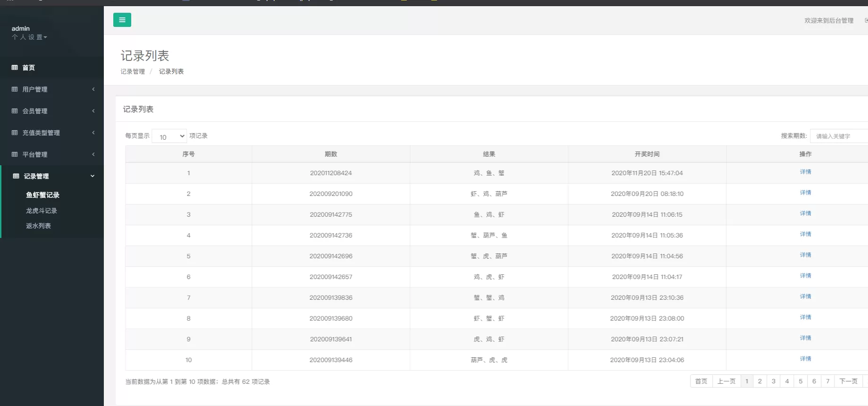Collapse the 记录管理 chevron
Viewport: 868px width, 406px height.
click(x=93, y=176)
